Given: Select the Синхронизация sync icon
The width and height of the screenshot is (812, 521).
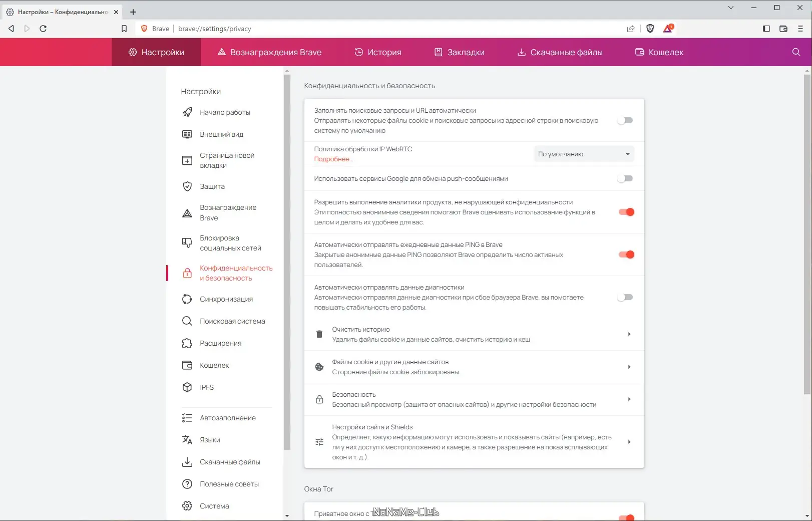Looking at the screenshot, I should [x=187, y=299].
